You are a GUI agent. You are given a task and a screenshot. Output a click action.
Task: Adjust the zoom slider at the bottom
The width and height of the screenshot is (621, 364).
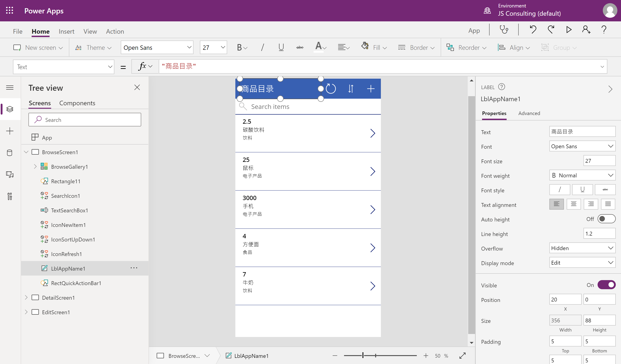363,356
